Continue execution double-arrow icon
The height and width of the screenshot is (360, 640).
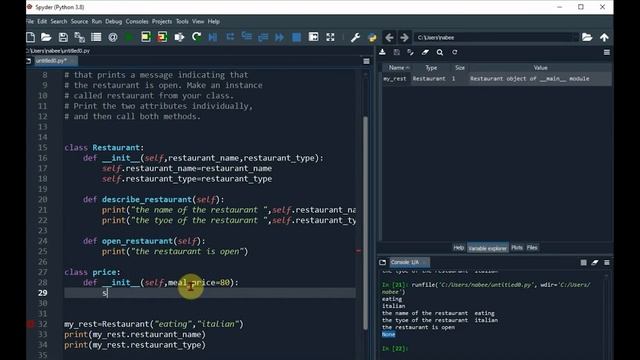click(280, 38)
